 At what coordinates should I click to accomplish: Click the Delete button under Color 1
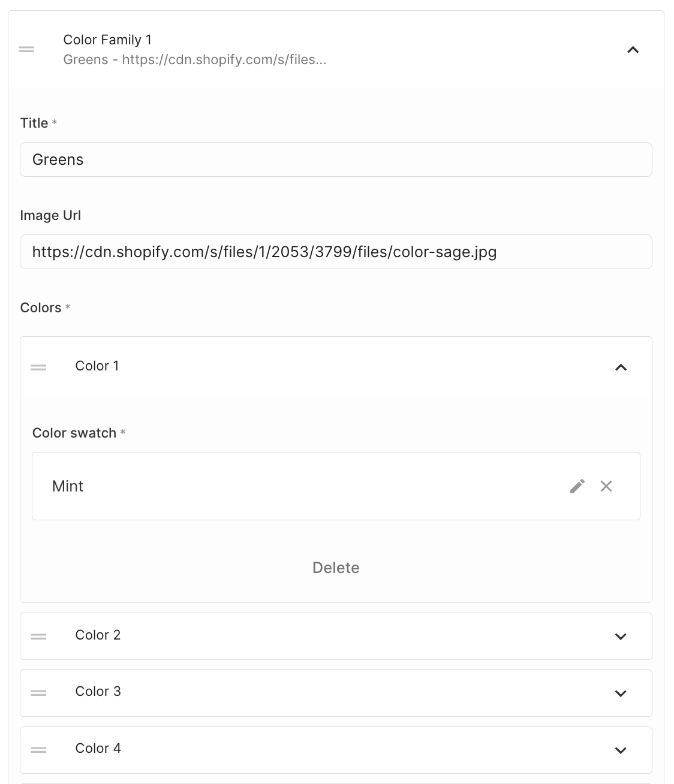click(336, 568)
